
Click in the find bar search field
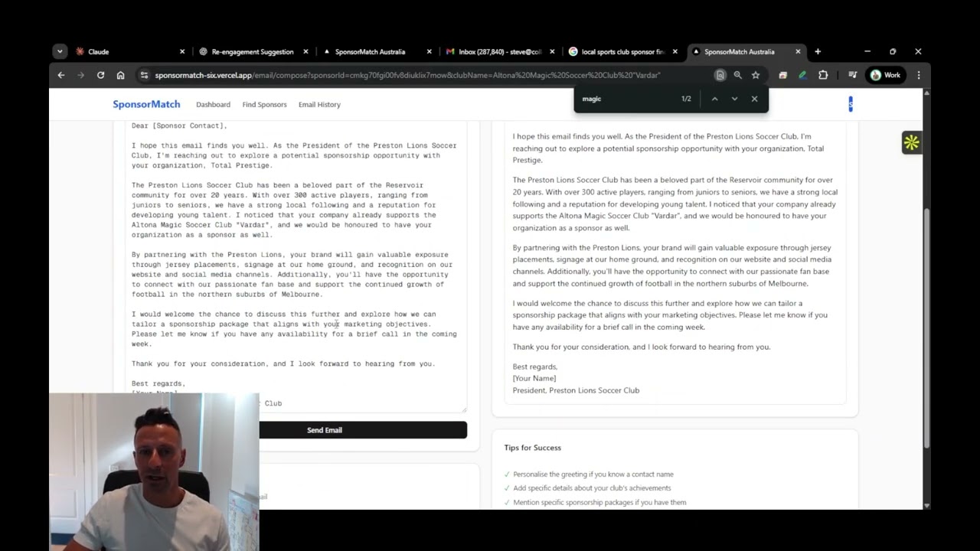(628, 99)
